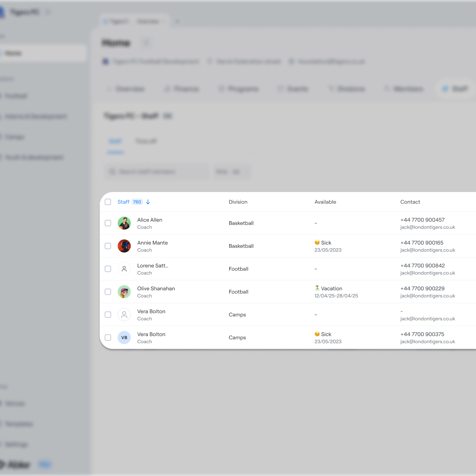Tick the checkbox beside Lorene Satt
Viewport: 476px width, 476px height.
click(108, 269)
